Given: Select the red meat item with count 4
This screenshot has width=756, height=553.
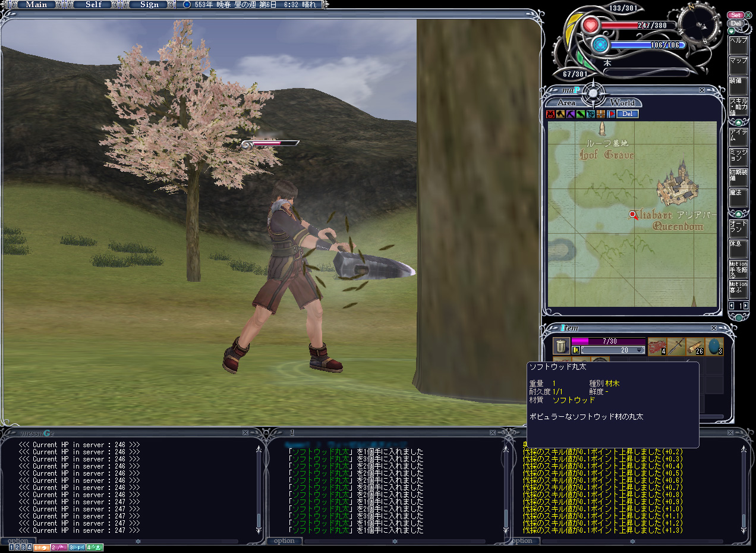Looking at the screenshot, I should [657, 346].
